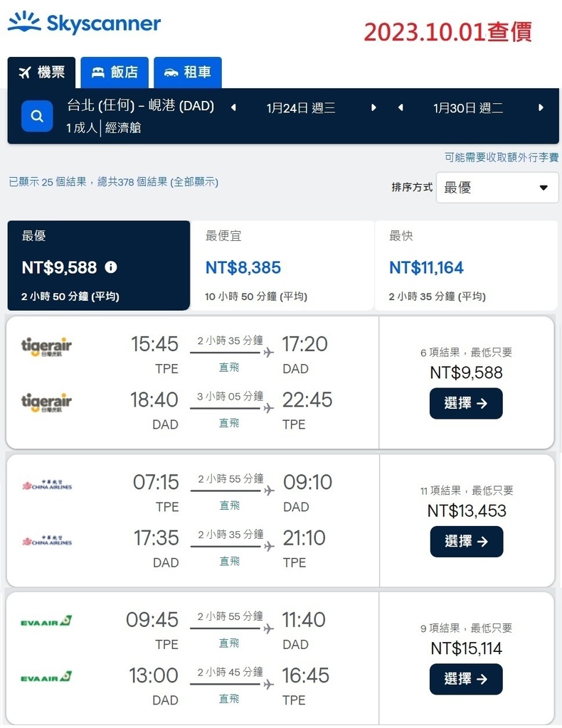
Task: Select the 最快 fastest sorting tab
Action: click(x=465, y=265)
